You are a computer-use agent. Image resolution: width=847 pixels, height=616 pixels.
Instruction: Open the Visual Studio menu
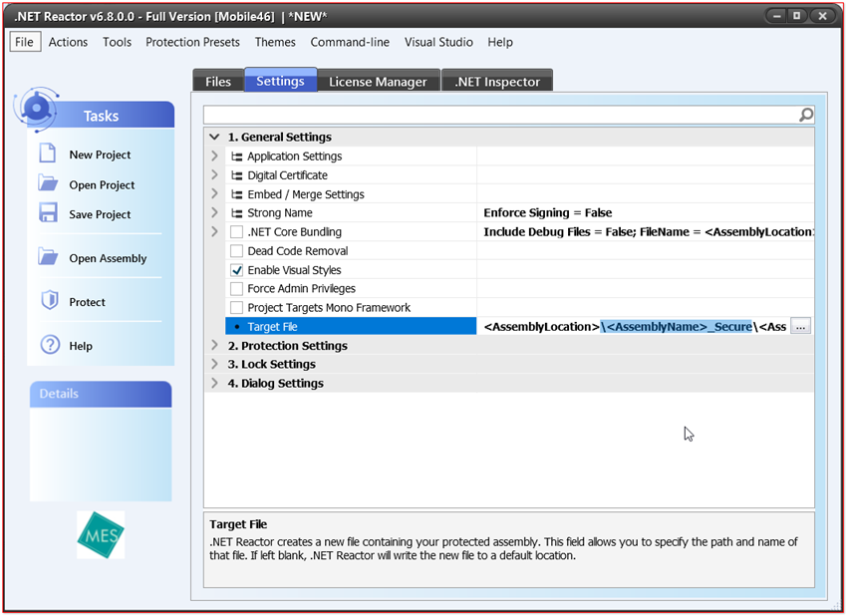(438, 42)
